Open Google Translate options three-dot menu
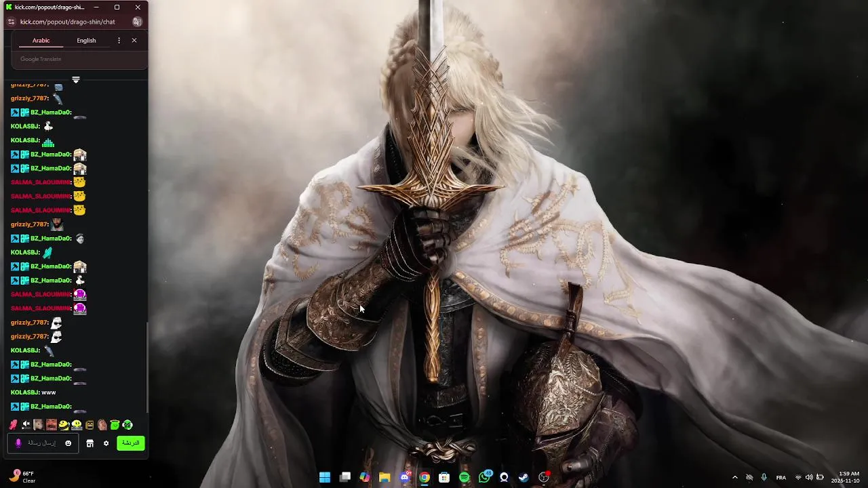 pyautogui.click(x=119, y=41)
